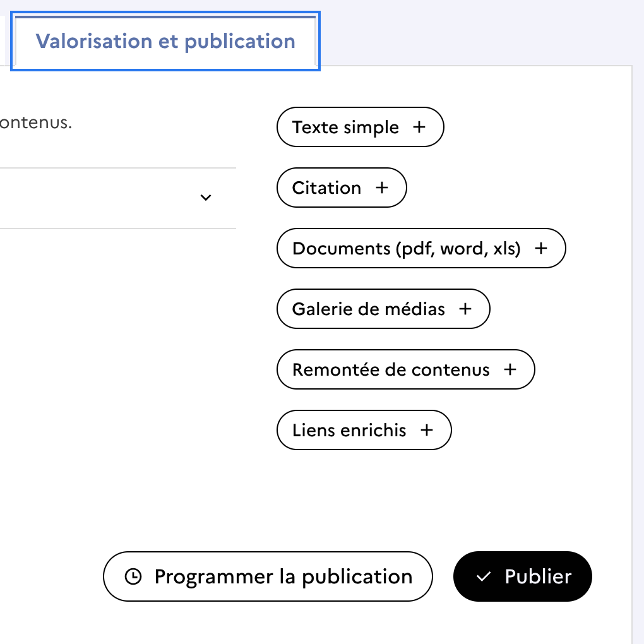Expand the dropdown using the chevron arrow

pyautogui.click(x=205, y=198)
